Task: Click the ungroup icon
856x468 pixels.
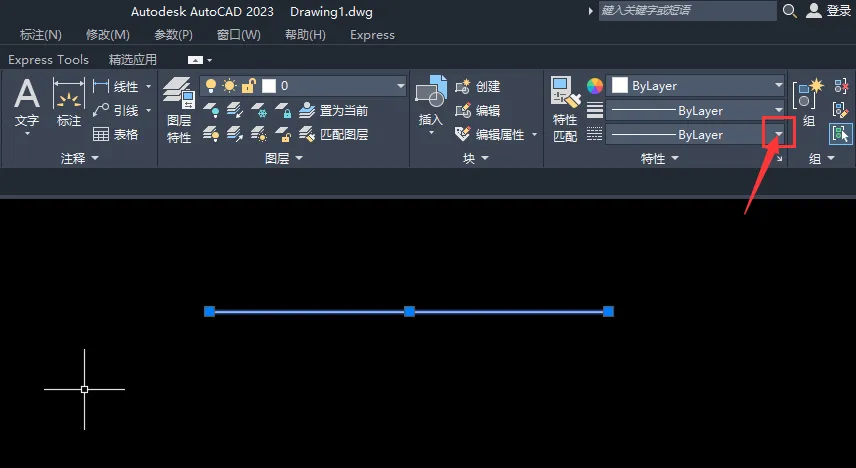Action: click(x=841, y=86)
